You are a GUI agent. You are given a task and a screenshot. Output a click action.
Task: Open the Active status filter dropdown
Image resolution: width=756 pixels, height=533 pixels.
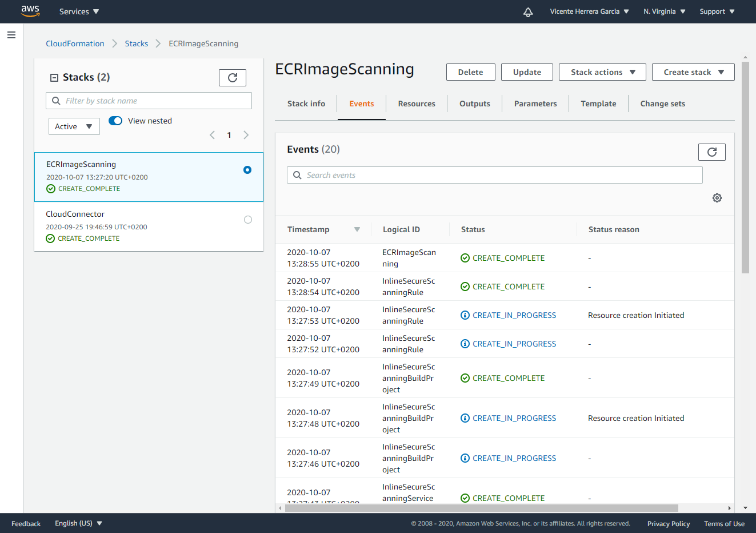pos(74,126)
